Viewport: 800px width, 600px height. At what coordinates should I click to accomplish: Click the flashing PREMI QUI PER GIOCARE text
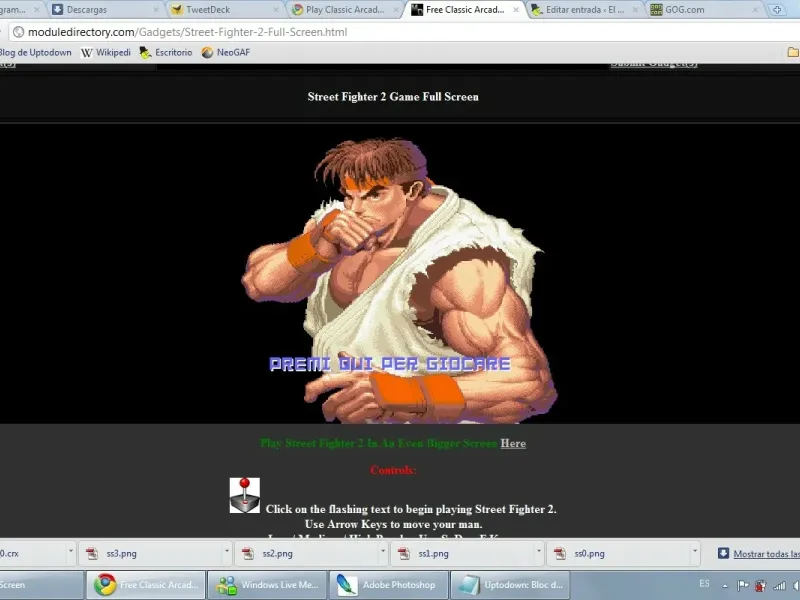coord(390,364)
